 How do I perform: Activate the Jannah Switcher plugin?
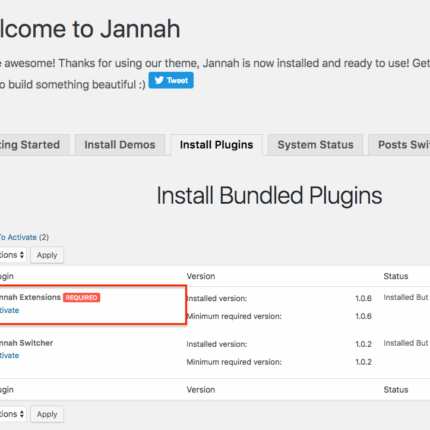(x=9, y=355)
